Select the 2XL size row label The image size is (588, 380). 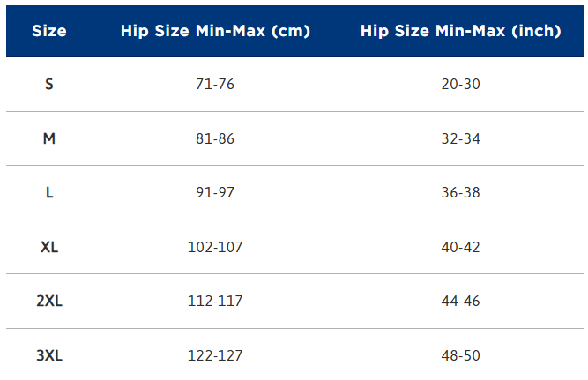click(x=49, y=301)
